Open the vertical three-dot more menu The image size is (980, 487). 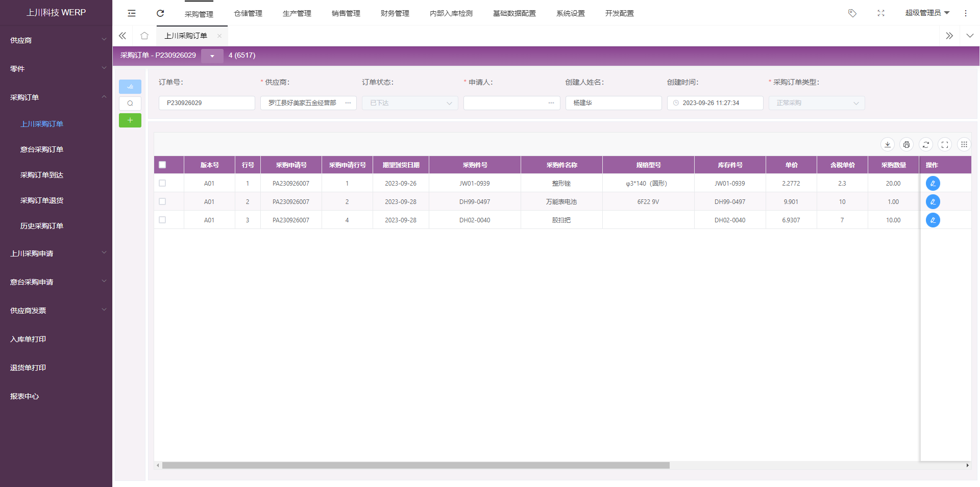pyautogui.click(x=966, y=13)
